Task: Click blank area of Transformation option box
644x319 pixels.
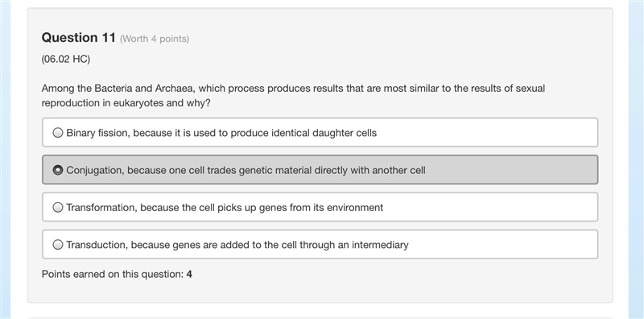Action: 491,207
